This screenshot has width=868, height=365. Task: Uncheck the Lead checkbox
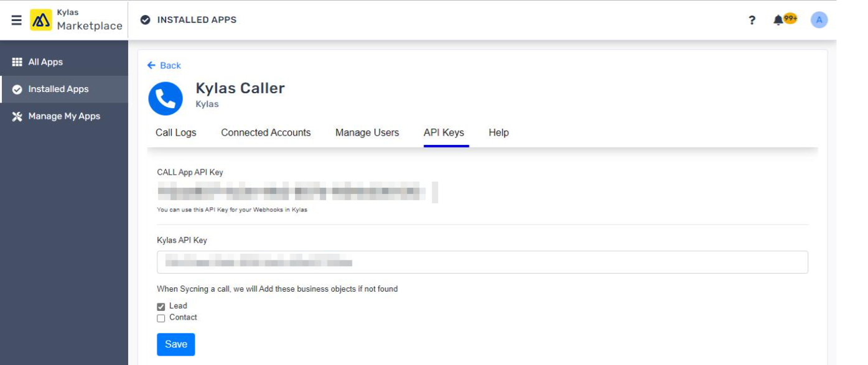coord(161,307)
